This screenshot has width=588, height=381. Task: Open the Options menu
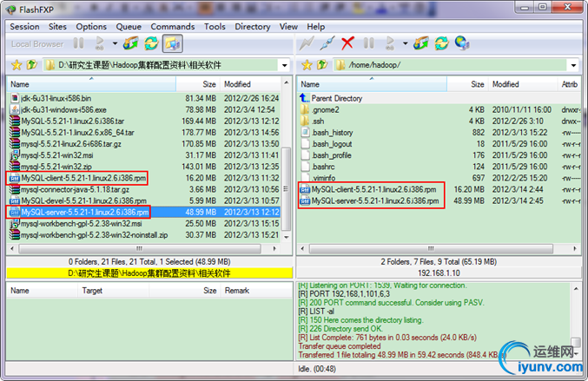[x=91, y=27]
